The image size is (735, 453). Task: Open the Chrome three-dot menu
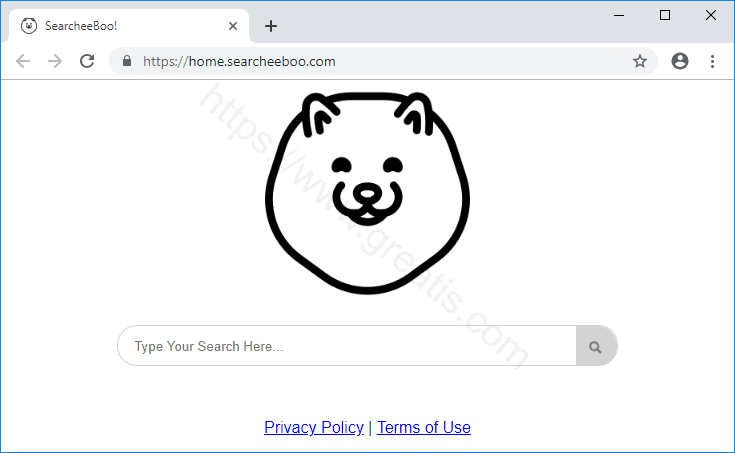(x=712, y=61)
